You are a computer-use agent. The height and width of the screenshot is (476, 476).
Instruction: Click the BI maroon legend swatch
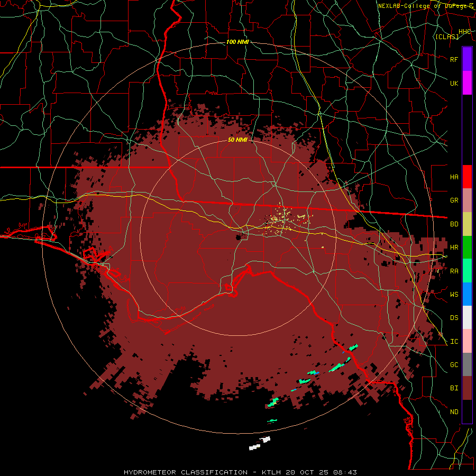tap(467, 388)
